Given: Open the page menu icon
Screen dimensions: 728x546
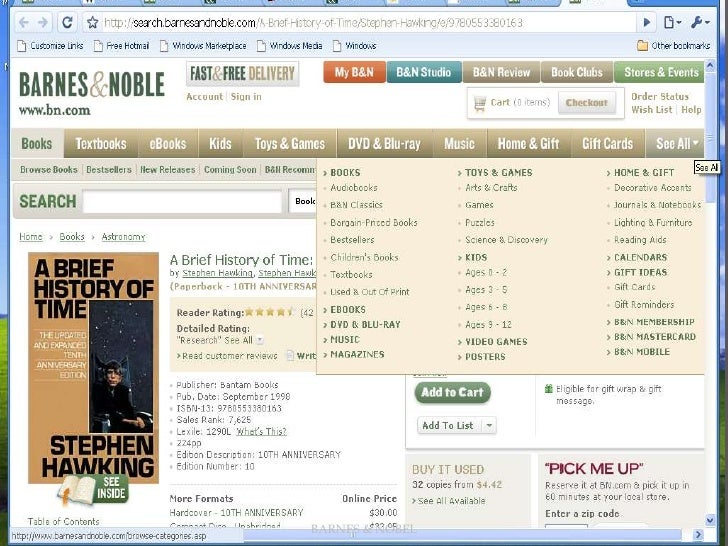Looking at the screenshot, I should click(672, 22).
